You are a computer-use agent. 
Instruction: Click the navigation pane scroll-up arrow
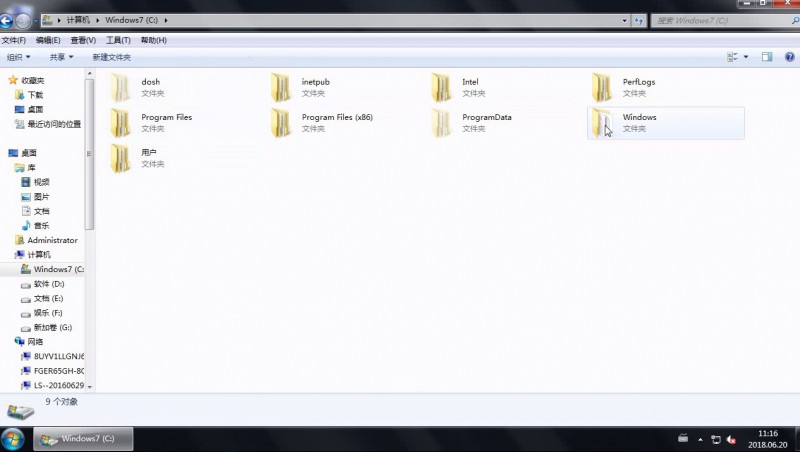90,74
